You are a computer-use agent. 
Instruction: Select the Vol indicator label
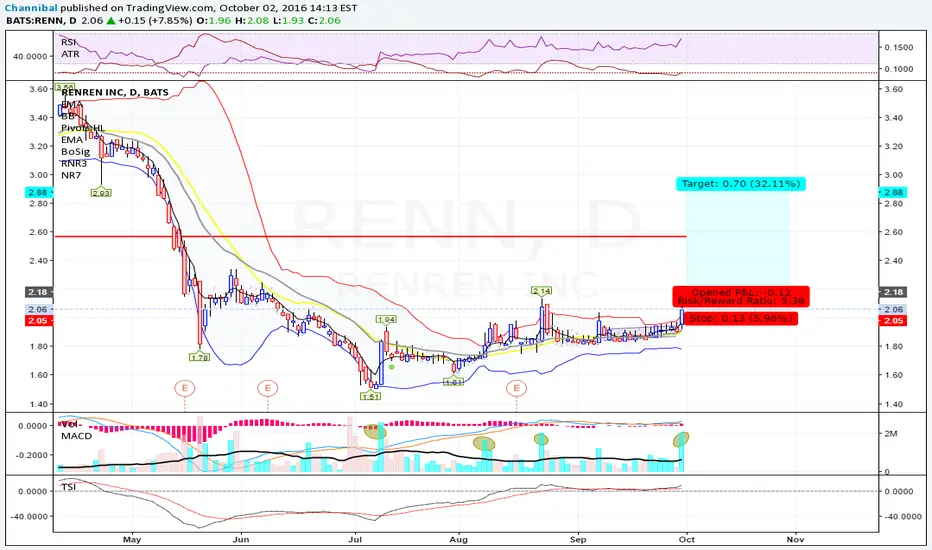69,424
